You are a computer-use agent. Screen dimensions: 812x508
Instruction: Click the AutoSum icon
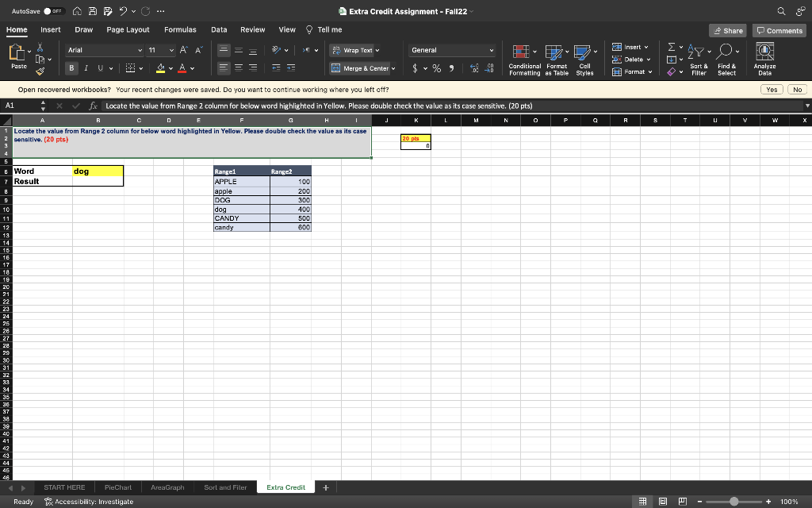[x=673, y=48]
